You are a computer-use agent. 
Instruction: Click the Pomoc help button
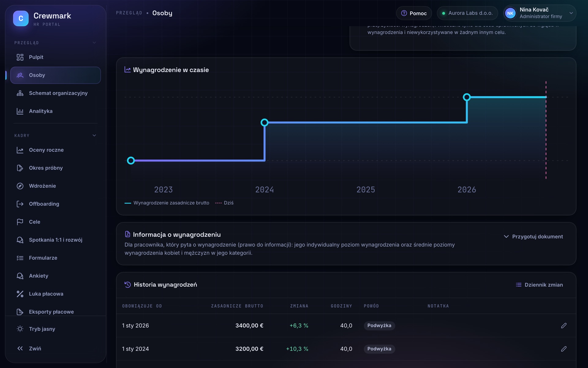[x=414, y=13]
